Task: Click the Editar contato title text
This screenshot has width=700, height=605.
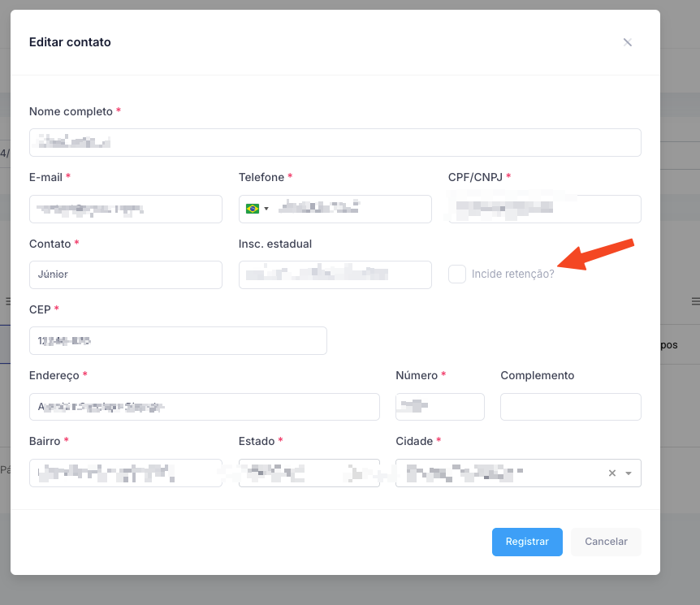Action: 70,42
